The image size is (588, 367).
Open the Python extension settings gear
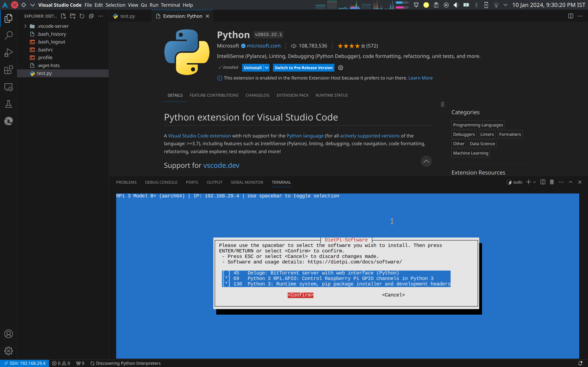pos(340,68)
